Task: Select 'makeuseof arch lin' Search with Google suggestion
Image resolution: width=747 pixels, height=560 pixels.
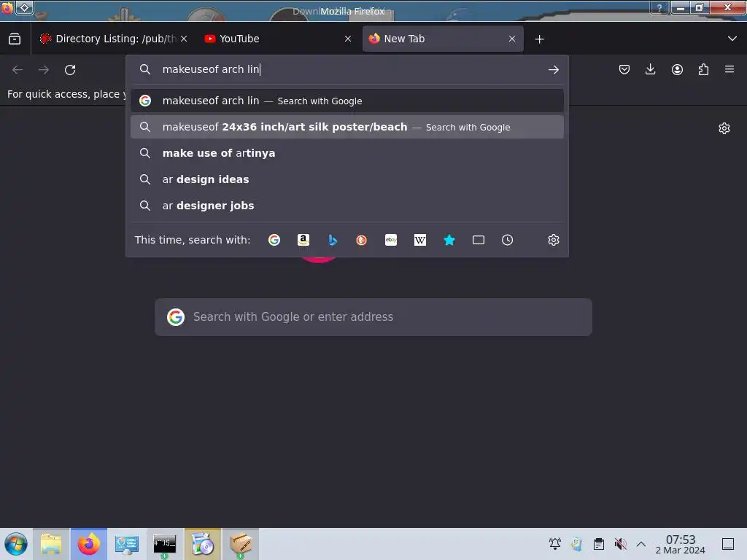Action: [347, 101]
